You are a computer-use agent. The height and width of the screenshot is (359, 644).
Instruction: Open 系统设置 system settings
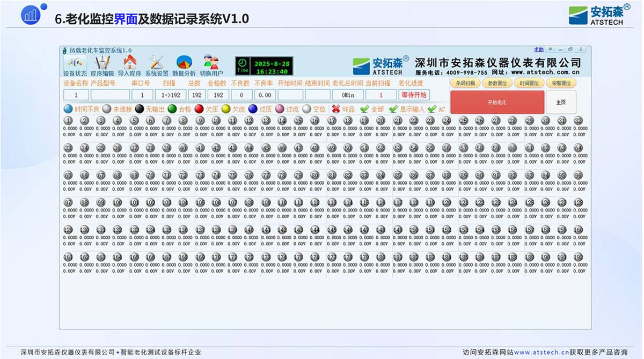157,65
